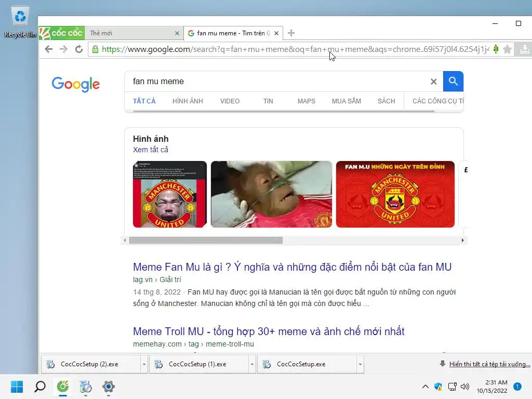
Task: Click 'Hiển thị tất cả tệp tải xuống' link
Action: (489, 364)
